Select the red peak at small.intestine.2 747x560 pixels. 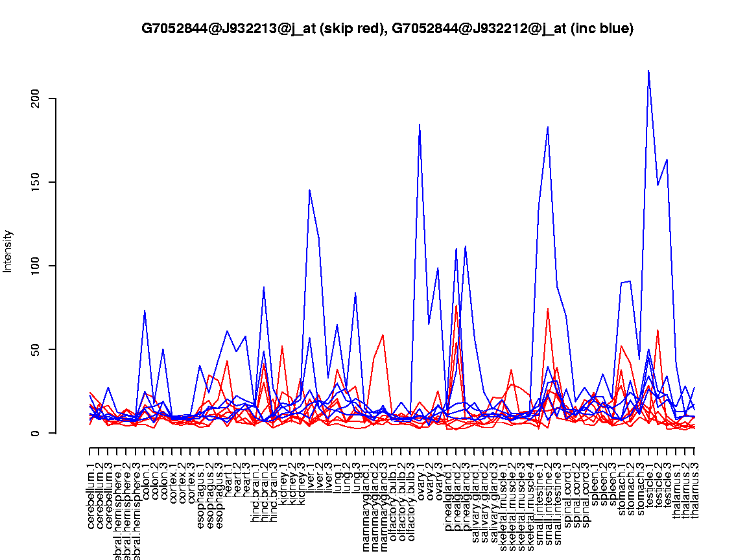(x=548, y=309)
